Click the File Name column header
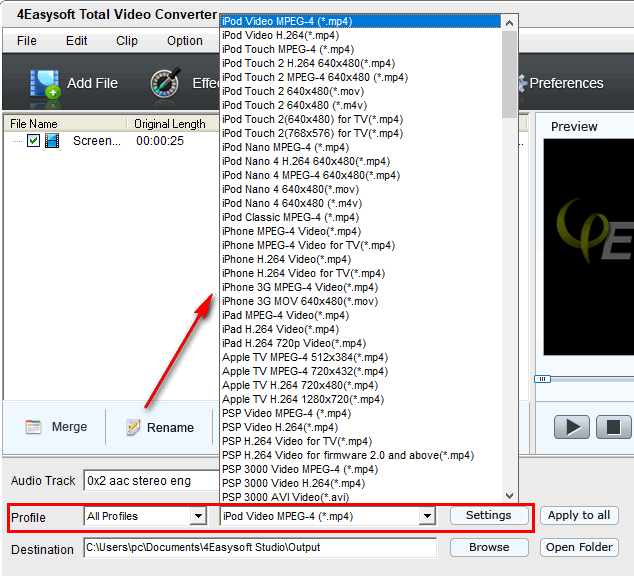Image resolution: width=634 pixels, height=576 pixels. click(65, 124)
